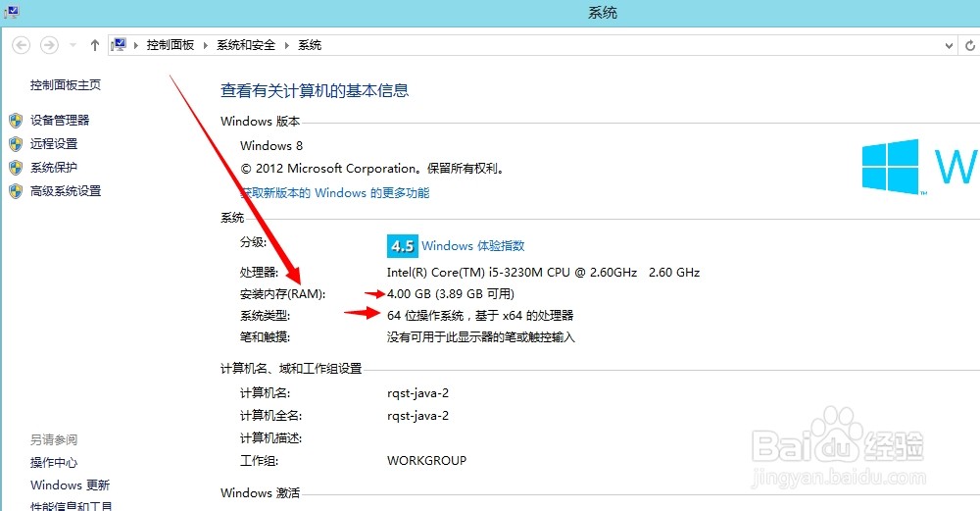Expand chevron after 控制面板 breadcrumb
Image resolution: width=980 pixels, height=511 pixels.
coord(205,45)
